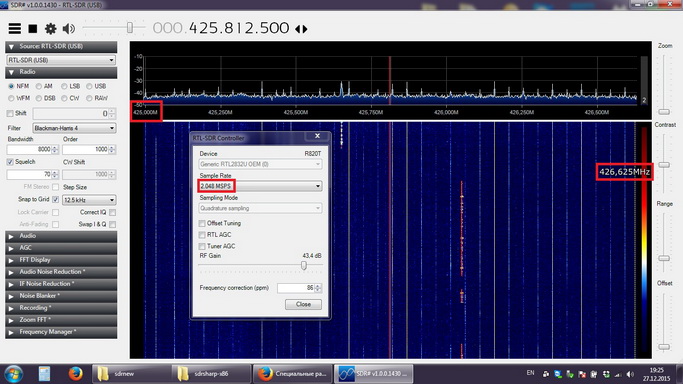683x384 pixels.
Task: Mute audio with the speaker icon
Action: pos(69,29)
